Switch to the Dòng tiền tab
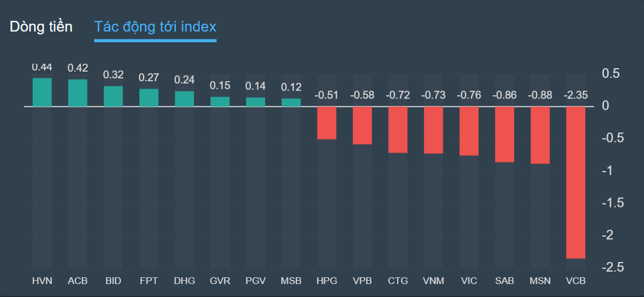This screenshot has height=297, width=644. 41,26
